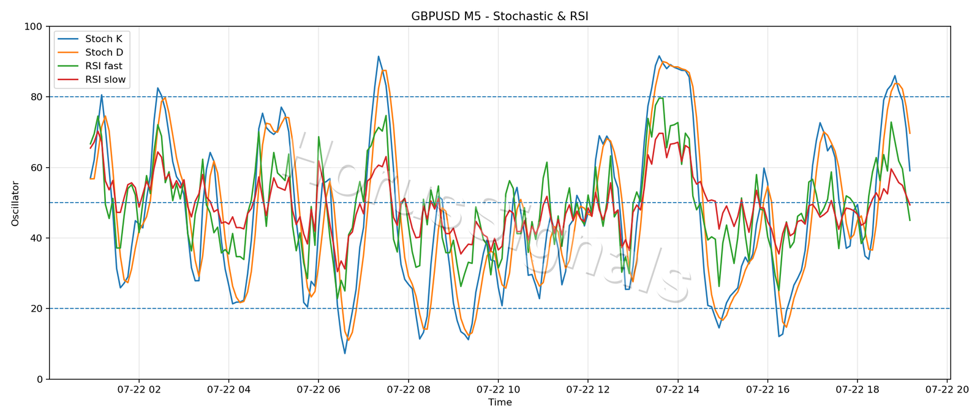The height and width of the screenshot is (420, 980).
Task: Click the x-axis tick label 07-22 02
Action: (x=138, y=389)
